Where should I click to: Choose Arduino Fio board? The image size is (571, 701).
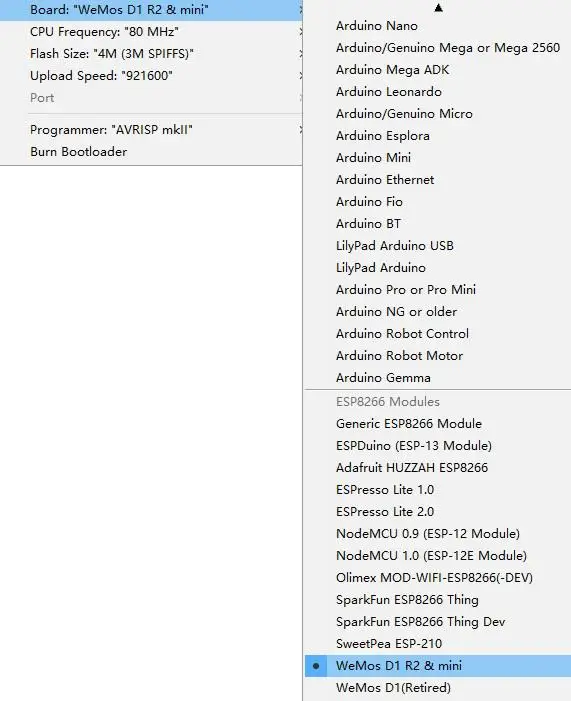click(x=438, y=202)
